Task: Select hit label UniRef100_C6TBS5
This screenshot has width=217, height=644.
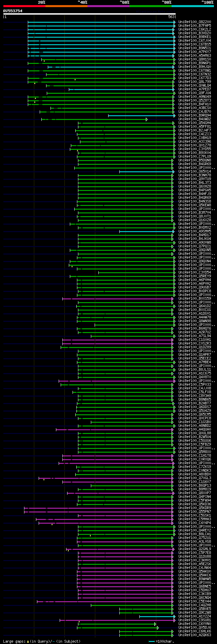Action: (195, 45)
